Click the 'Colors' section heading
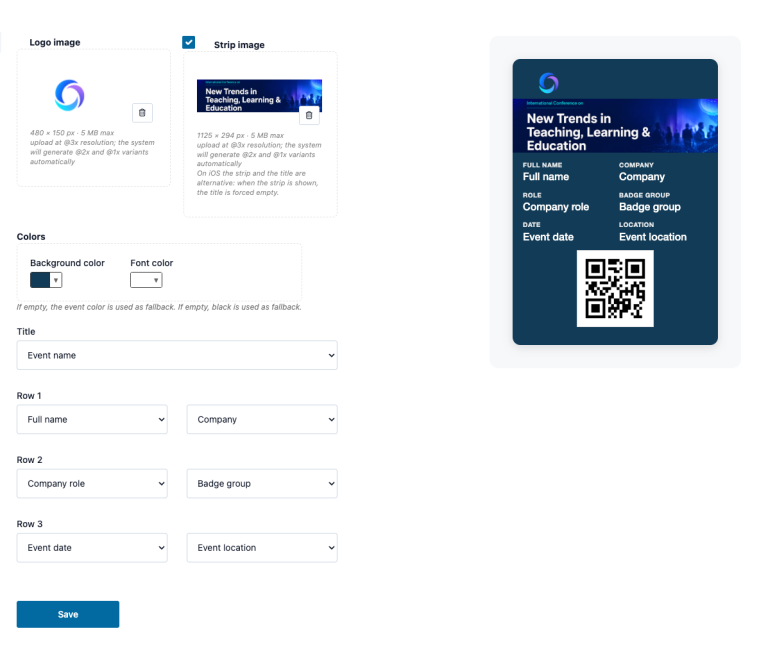The height and width of the screenshot is (665, 768). (31, 237)
